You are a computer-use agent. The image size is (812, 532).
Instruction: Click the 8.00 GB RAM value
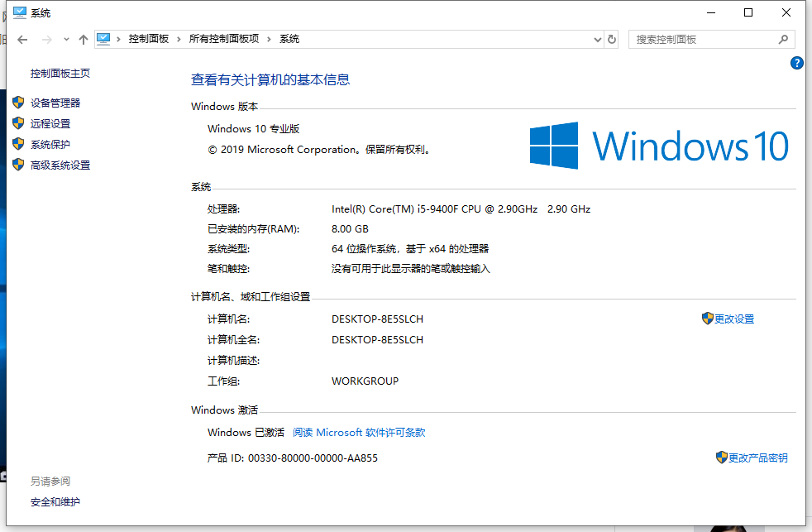click(350, 229)
